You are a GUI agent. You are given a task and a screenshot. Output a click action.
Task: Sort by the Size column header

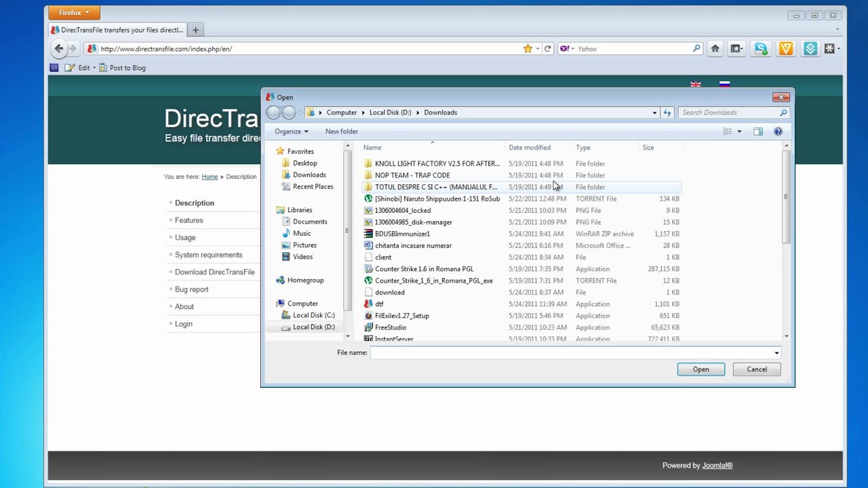coord(661,148)
